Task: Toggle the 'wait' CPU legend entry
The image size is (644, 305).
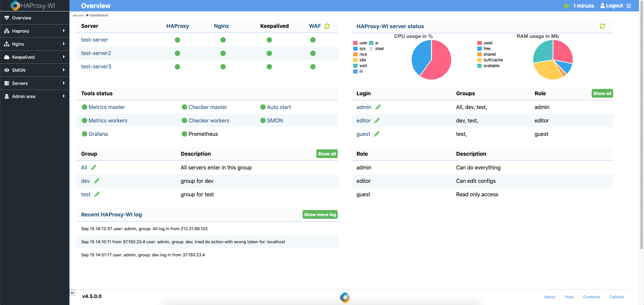Action: (x=360, y=66)
